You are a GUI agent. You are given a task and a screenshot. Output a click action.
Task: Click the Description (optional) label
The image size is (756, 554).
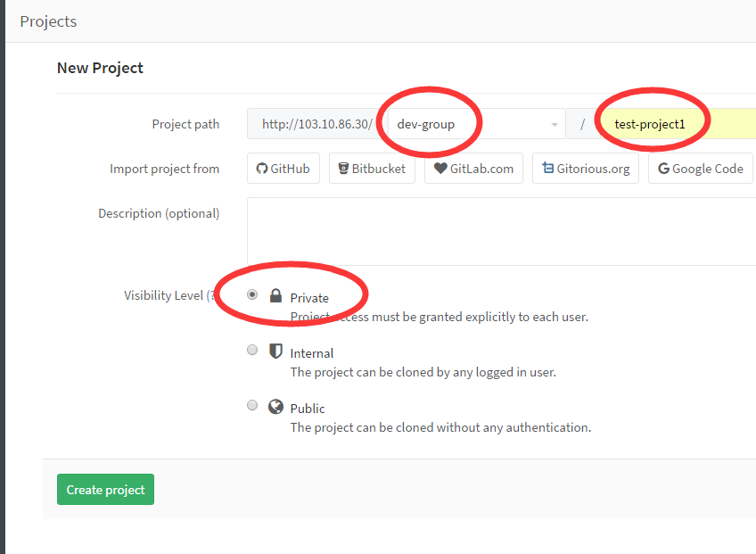pyautogui.click(x=159, y=213)
